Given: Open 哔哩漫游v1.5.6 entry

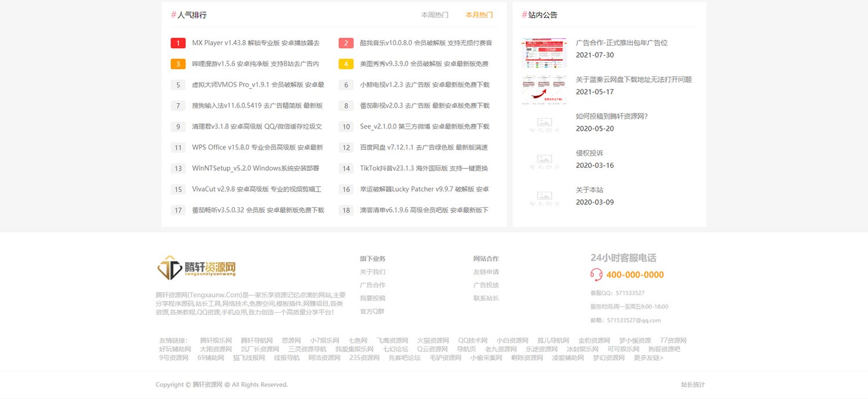Looking at the screenshot, I should [255, 64].
